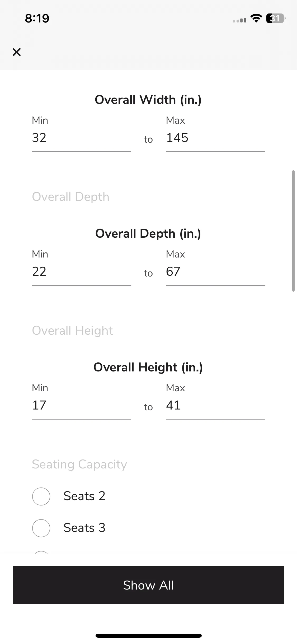Tap the Wi-Fi status icon
Screen dimensions: 297x644
(x=256, y=18)
